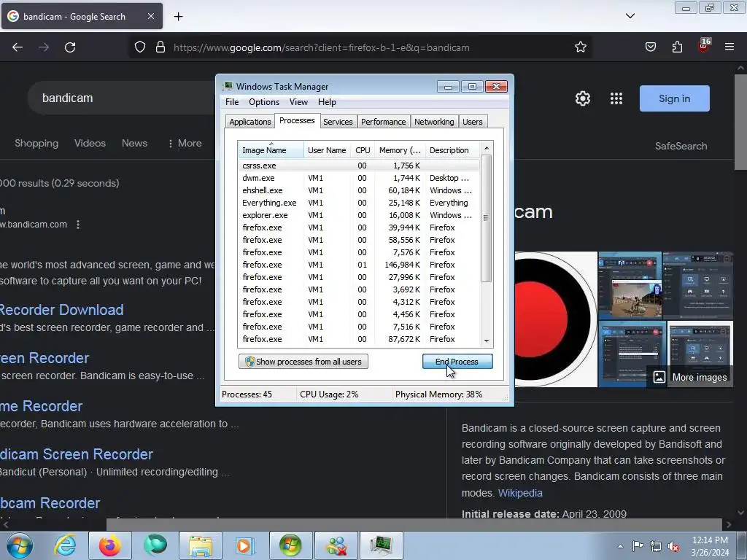
Task: Open tracking protection shield icon
Action: pyautogui.click(x=139, y=47)
